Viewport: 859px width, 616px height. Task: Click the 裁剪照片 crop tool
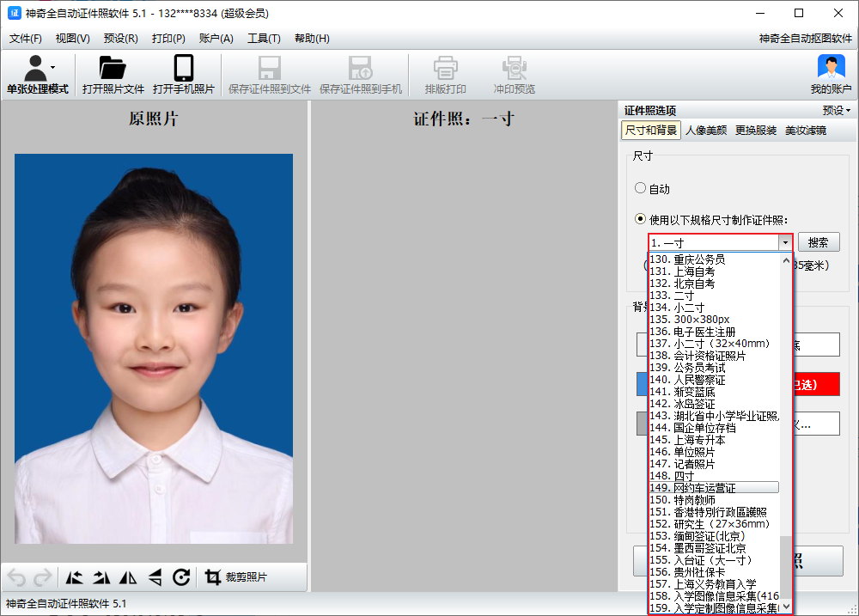(x=236, y=577)
